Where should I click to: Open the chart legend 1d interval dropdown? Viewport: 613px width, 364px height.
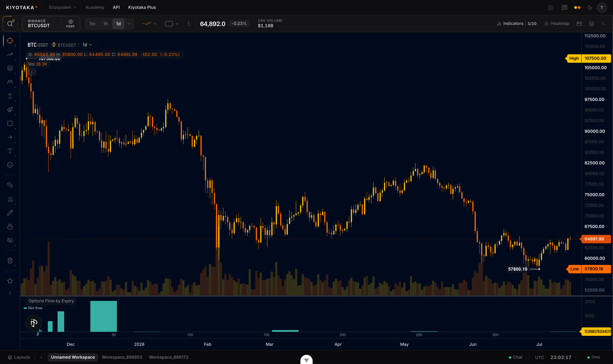[x=87, y=45]
